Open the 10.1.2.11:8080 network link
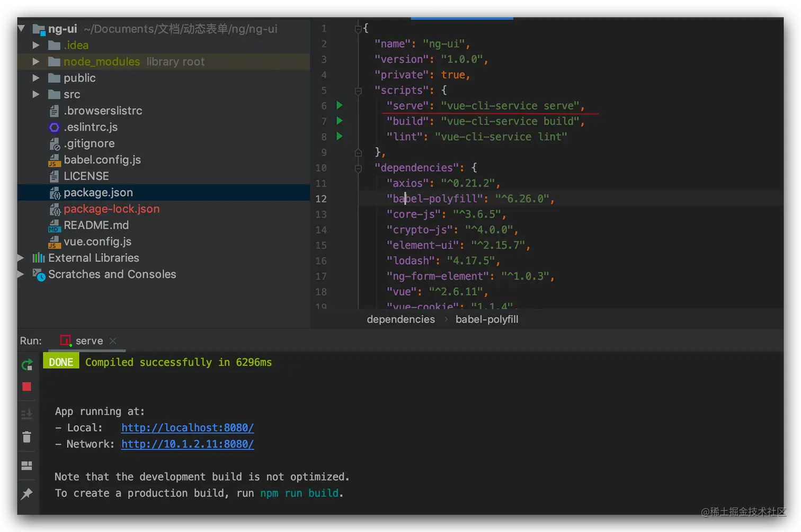801x532 pixels. point(188,444)
